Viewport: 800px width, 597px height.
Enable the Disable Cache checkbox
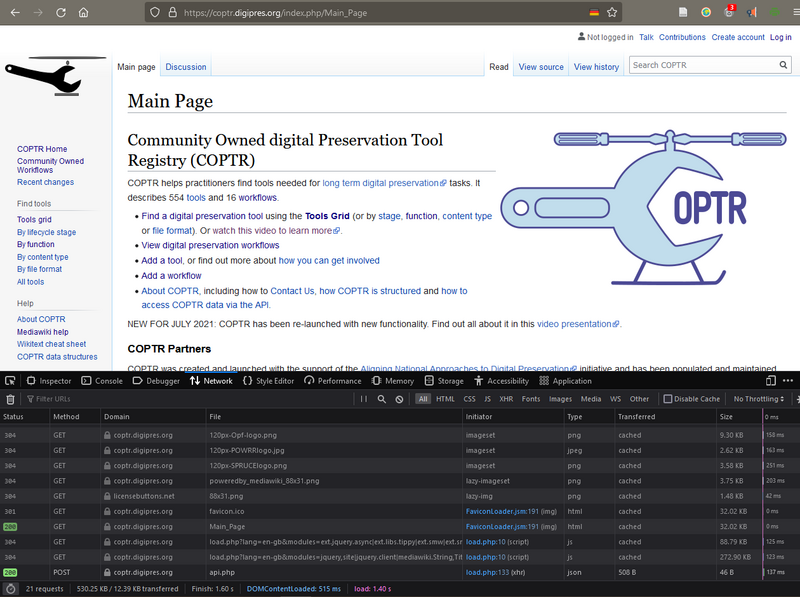point(669,399)
